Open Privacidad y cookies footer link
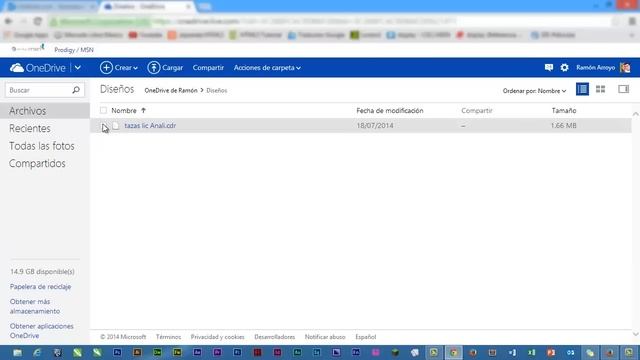640x360 pixels. (x=218, y=337)
